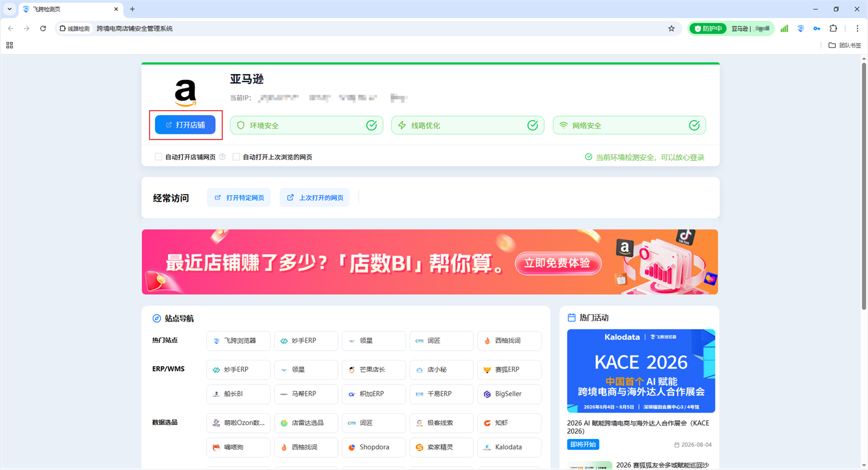Open 千易ERP site link
The height and width of the screenshot is (470, 868).
(441, 394)
